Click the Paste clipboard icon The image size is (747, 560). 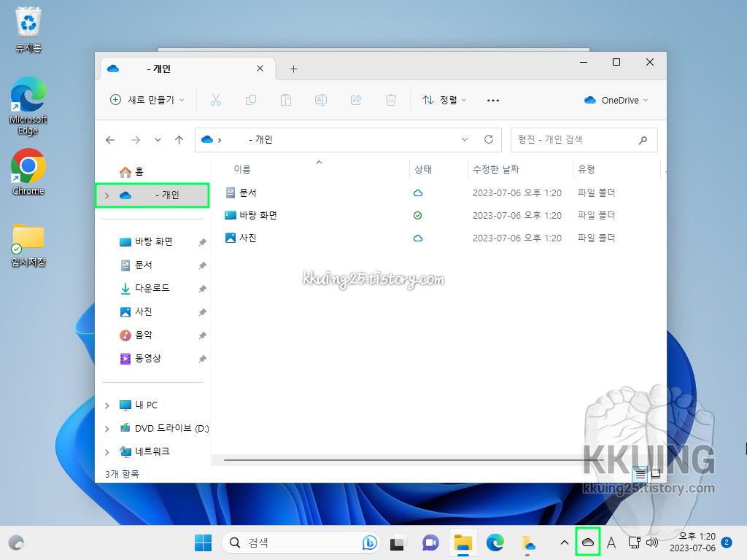pos(286,100)
